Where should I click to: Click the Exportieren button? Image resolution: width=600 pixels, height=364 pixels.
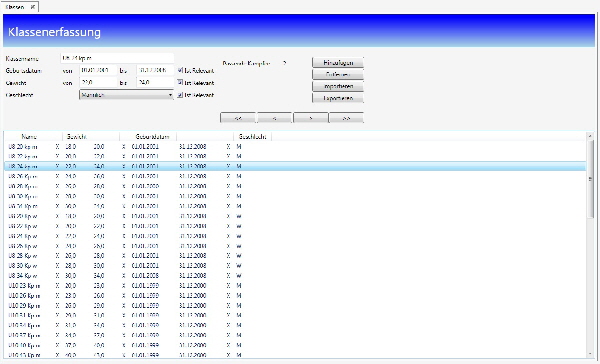coord(338,98)
